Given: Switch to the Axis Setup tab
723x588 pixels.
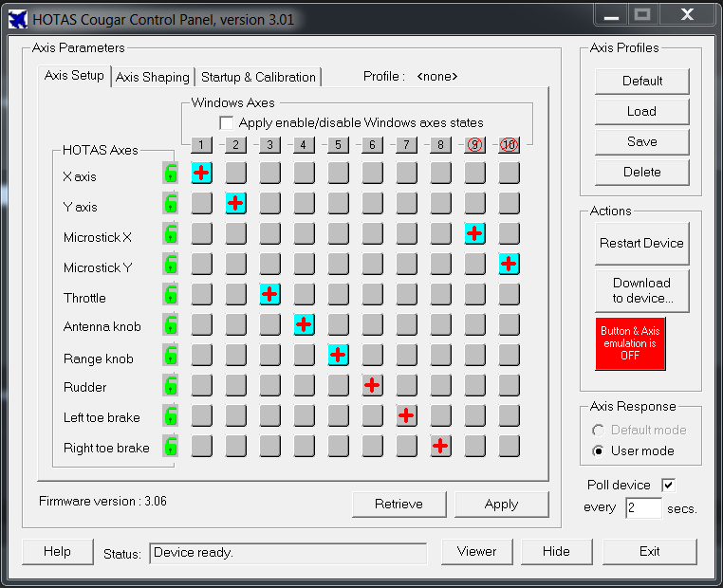Looking at the screenshot, I should 74,76.
